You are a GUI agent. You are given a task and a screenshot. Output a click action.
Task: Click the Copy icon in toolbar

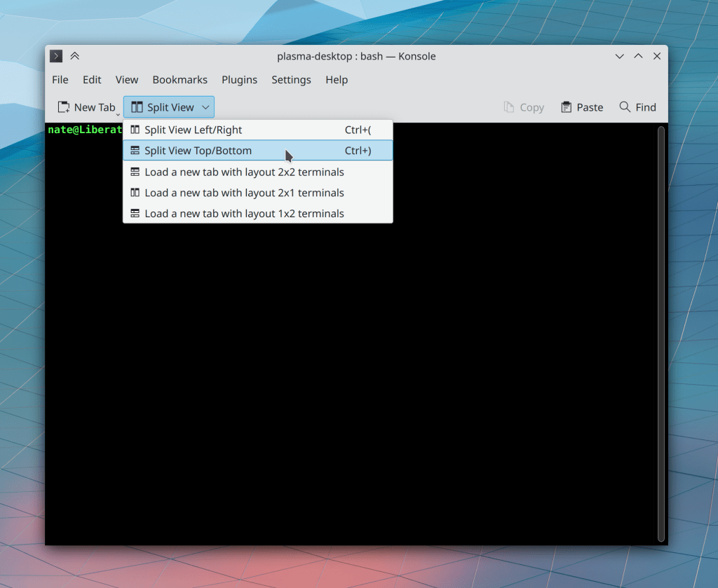coord(509,107)
